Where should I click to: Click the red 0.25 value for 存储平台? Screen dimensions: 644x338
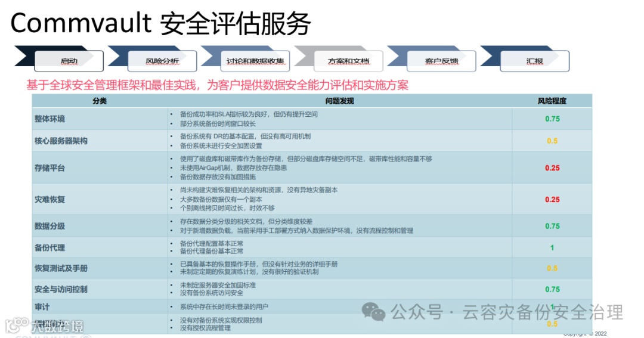pos(552,168)
